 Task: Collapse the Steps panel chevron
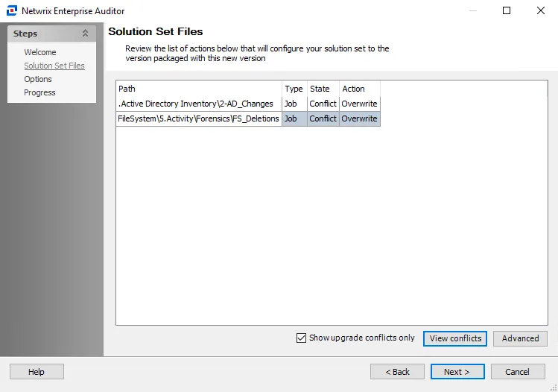pyautogui.click(x=85, y=34)
